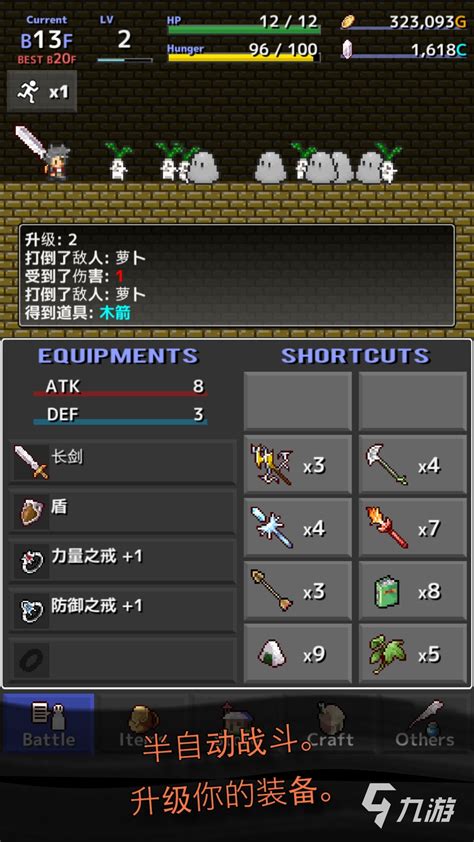Use the green herb shortcut x5

(413, 653)
